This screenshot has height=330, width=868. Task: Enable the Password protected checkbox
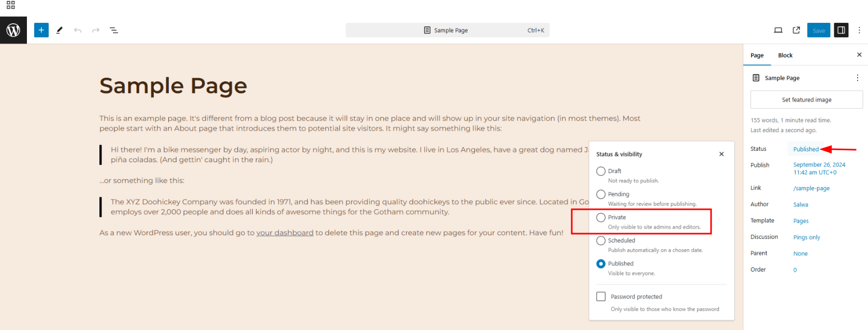pos(601,296)
